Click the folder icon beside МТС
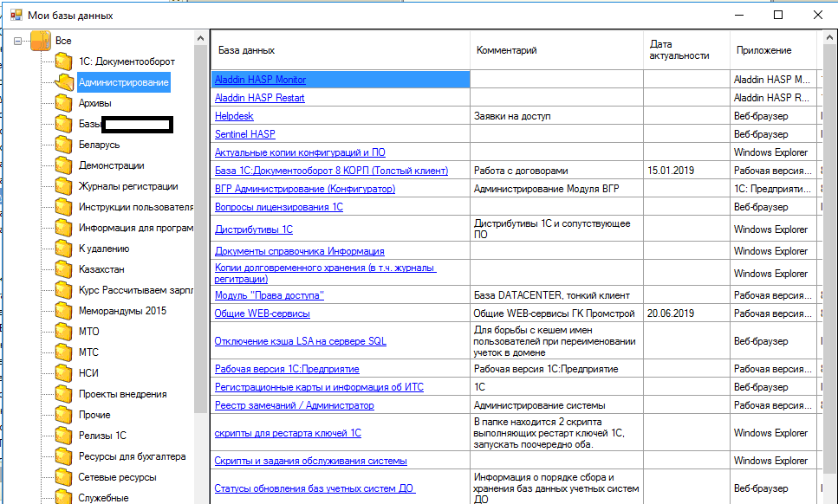838x504 pixels. (63, 352)
